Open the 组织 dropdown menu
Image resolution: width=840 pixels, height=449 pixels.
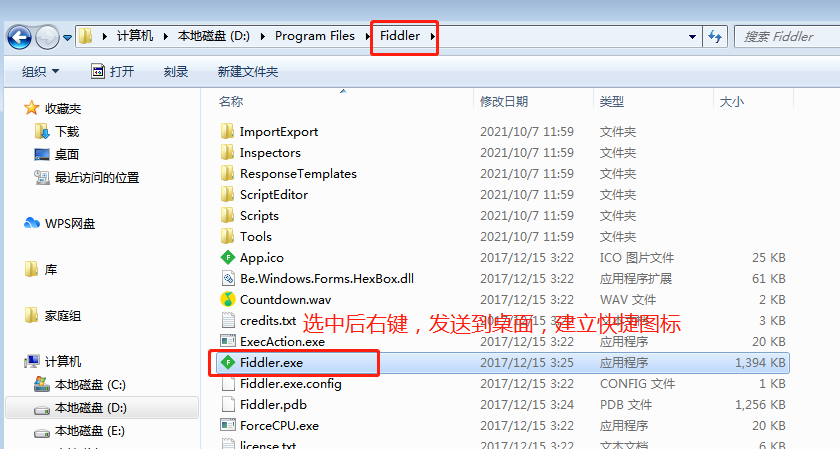coord(40,71)
